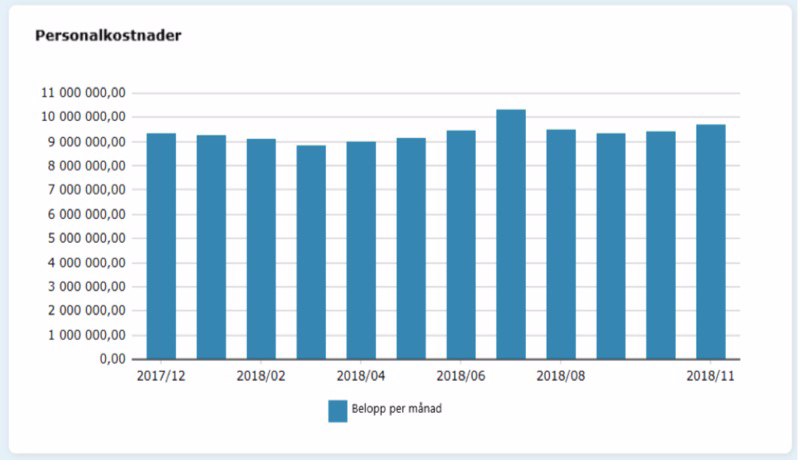Select the 2018/04 bar
Screen dimensions: 800x460
pos(361,250)
